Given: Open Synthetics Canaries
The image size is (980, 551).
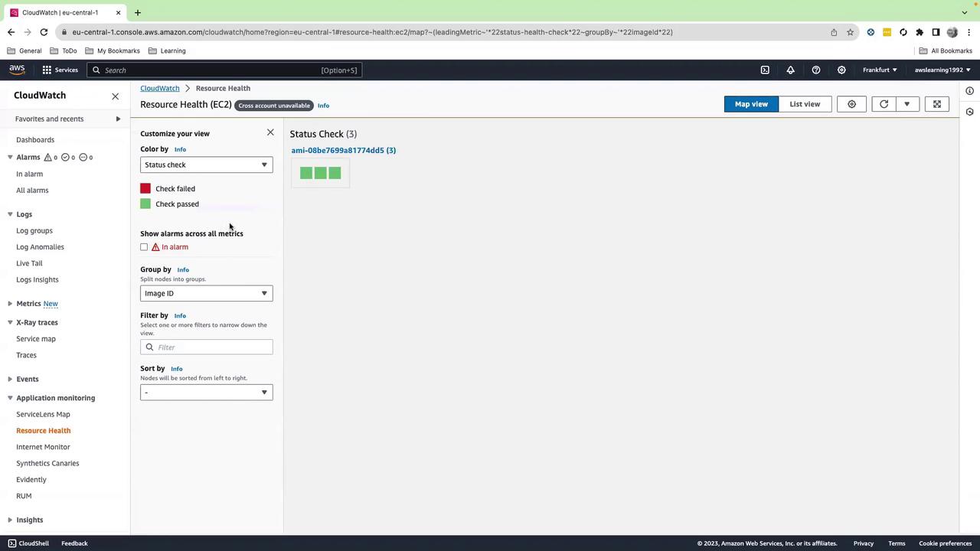Looking at the screenshot, I should [x=47, y=463].
